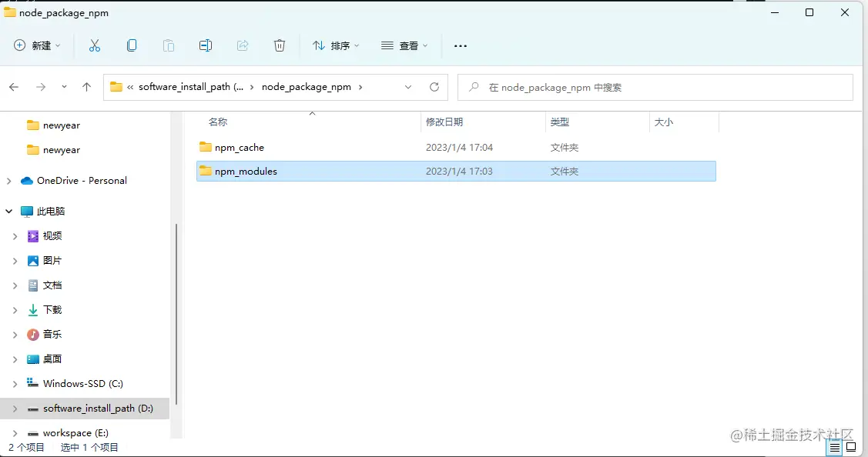The height and width of the screenshot is (457, 868).
Task: Open the See more ellipsis menu
Action: point(460,45)
